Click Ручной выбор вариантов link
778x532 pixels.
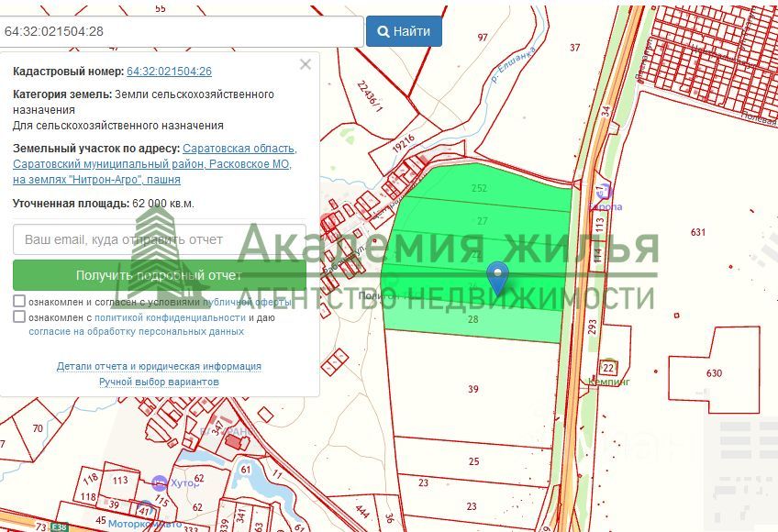[159, 382]
